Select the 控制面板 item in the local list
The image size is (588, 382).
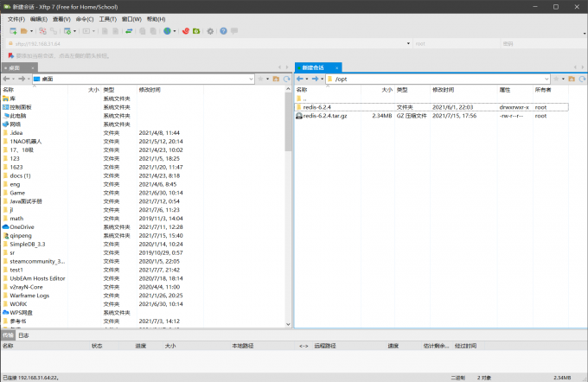21,107
